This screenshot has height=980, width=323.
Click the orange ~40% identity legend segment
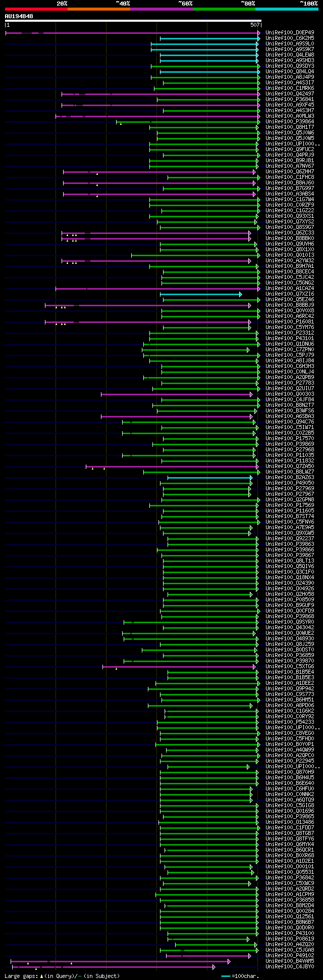[x=98, y=9]
